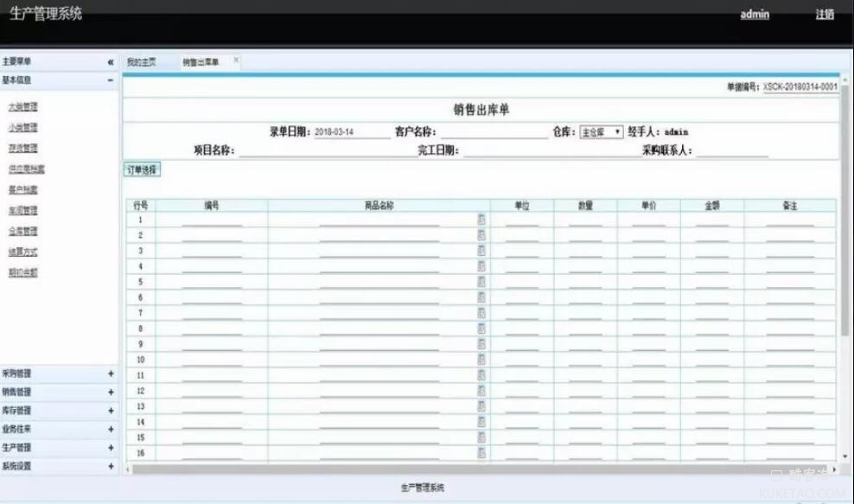Screen dimensions: 854x504
Task: Open the 供应商档案 sidebar link
Action: pyautogui.click(x=27, y=169)
